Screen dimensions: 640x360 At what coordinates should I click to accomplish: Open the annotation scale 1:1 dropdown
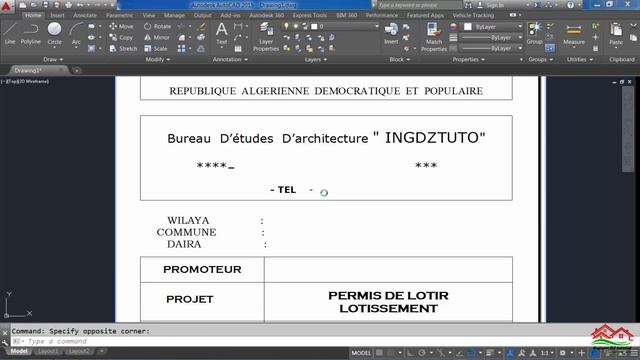(x=547, y=353)
